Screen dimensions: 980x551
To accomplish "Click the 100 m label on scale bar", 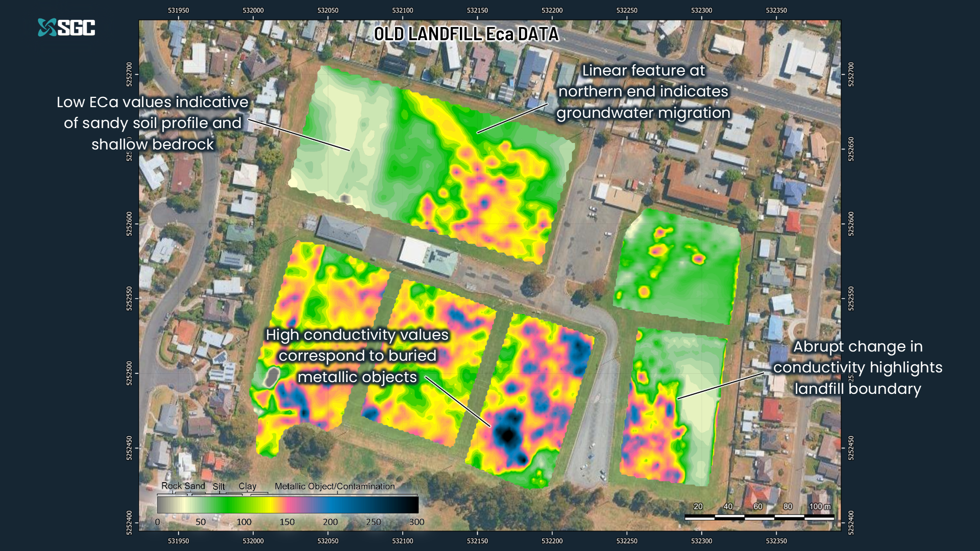I will (820, 507).
